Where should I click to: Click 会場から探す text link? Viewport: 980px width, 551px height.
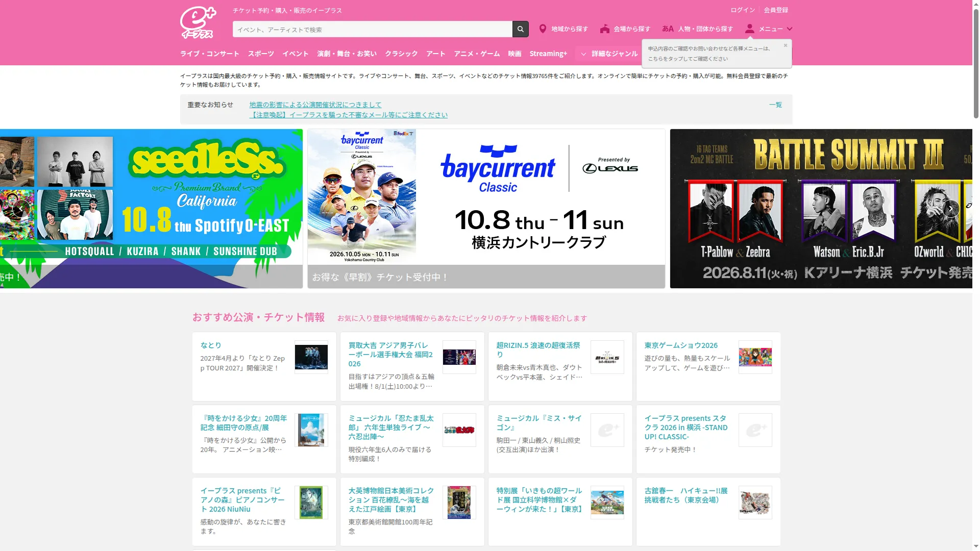632,29
